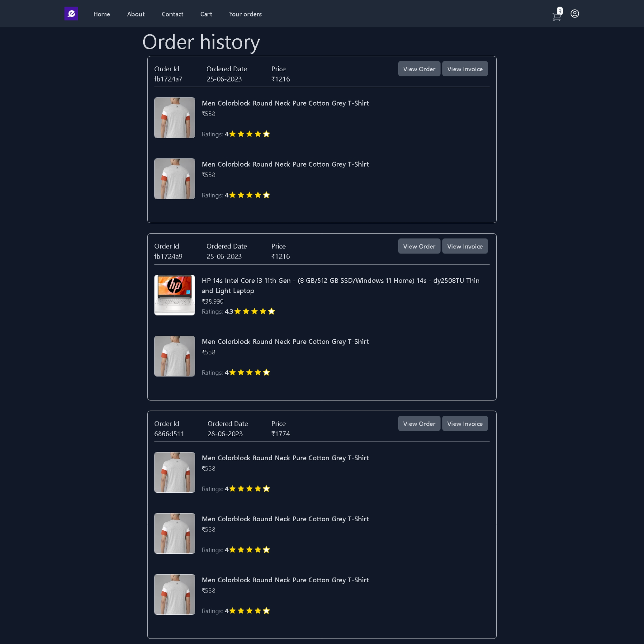Click the first star of last T-Shirt rating

233,610
